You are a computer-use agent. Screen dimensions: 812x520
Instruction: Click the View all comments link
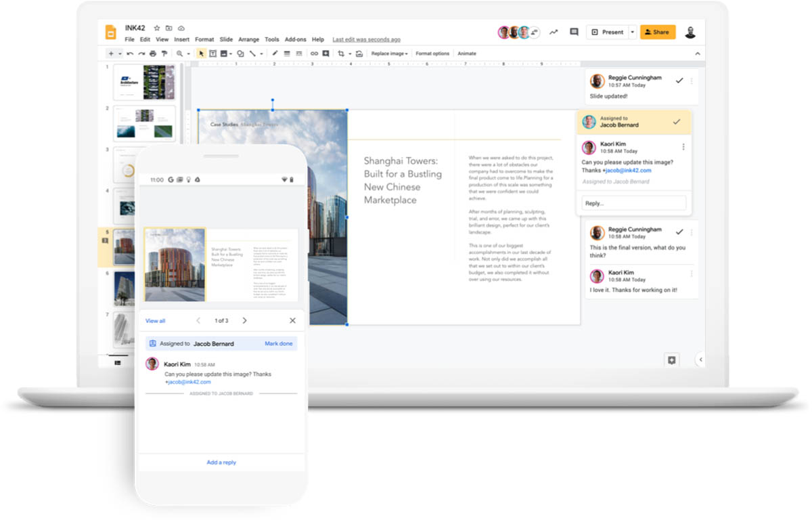[156, 320]
